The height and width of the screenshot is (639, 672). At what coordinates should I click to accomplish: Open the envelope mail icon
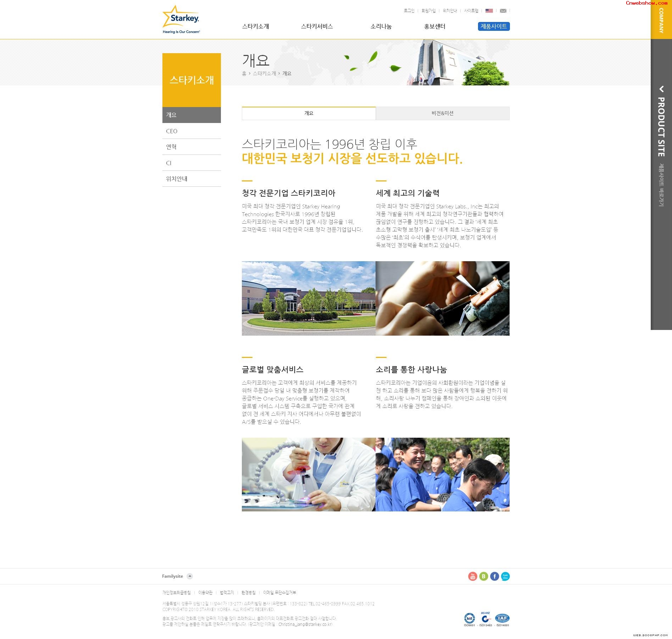click(x=503, y=11)
